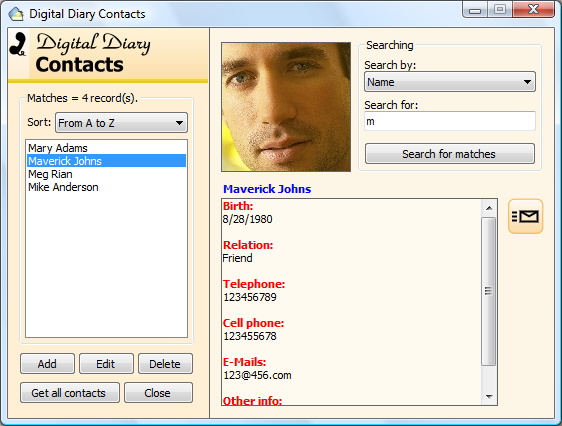Click the send e-mail envelope icon
Image resolution: width=562 pixels, height=426 pixels.
[x=525, y=216]
